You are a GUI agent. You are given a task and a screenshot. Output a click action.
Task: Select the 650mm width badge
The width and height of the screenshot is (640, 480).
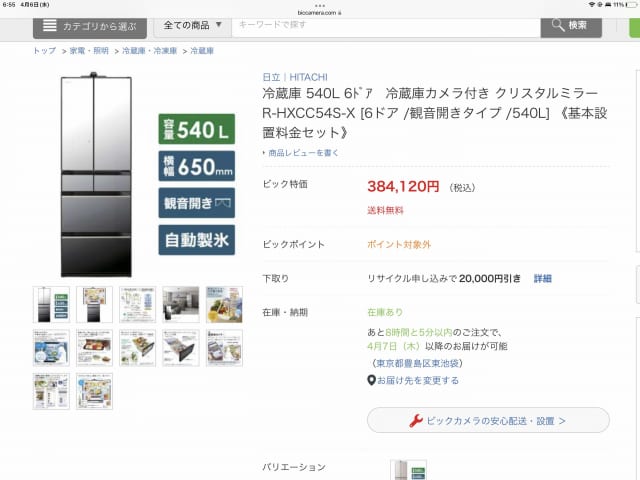(x=196, y=166)
